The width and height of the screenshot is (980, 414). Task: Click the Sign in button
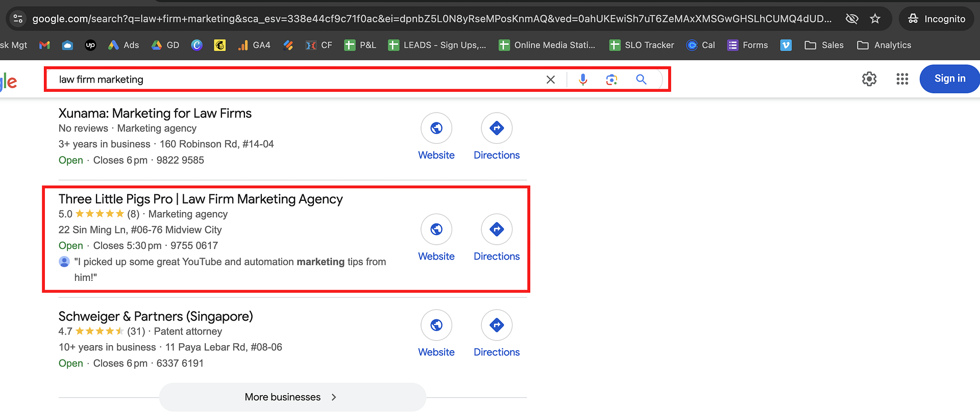coord(949,79)
